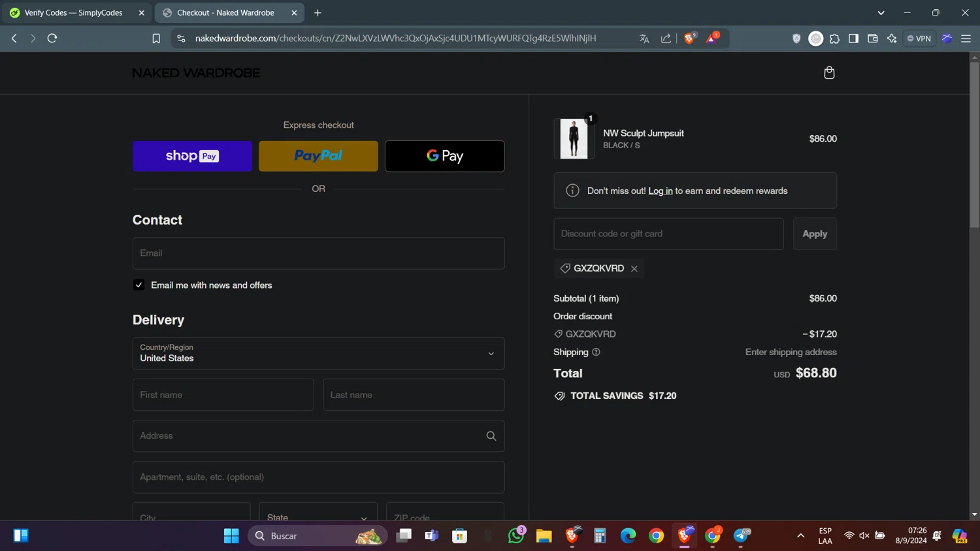Click the Apply discount button
Screen dimensions: 980x551
[815, 234]
